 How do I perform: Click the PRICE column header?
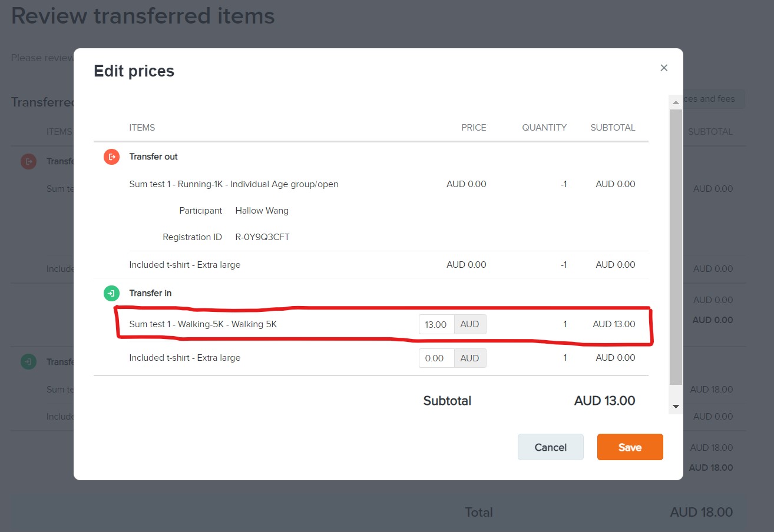point(474,127)
